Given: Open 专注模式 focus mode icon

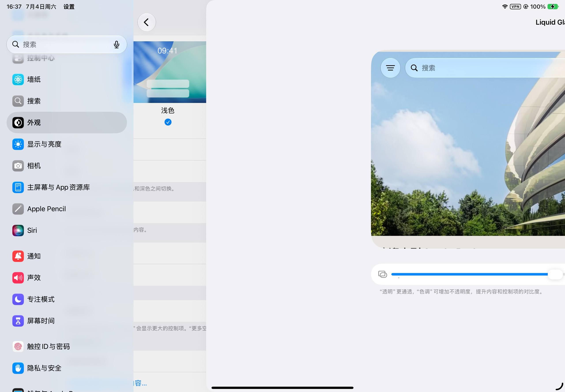Looking at the screenshot, I should click(18, 299).
